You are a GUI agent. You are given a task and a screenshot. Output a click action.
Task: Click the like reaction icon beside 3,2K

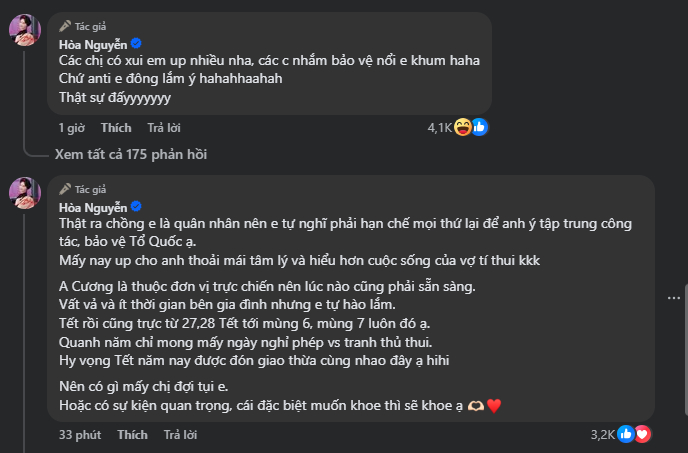pos(627,434)
